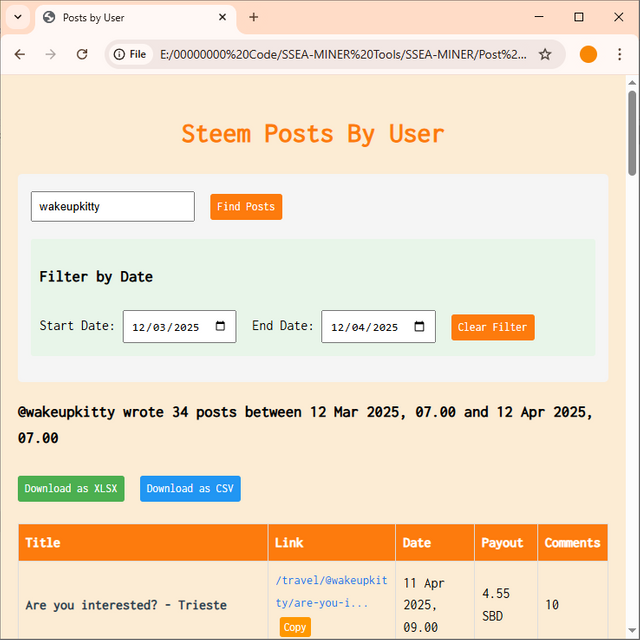
Task: Select the Posts by User tab
Action: click(135, 18)
